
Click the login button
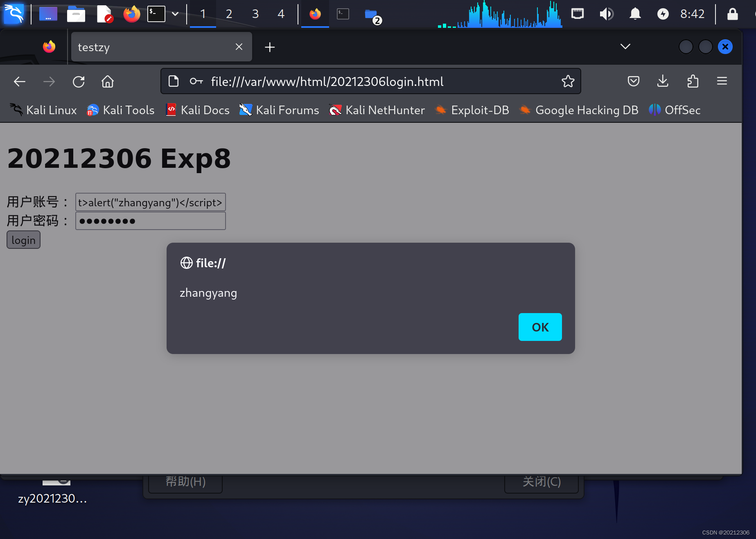tap(23, 240)
